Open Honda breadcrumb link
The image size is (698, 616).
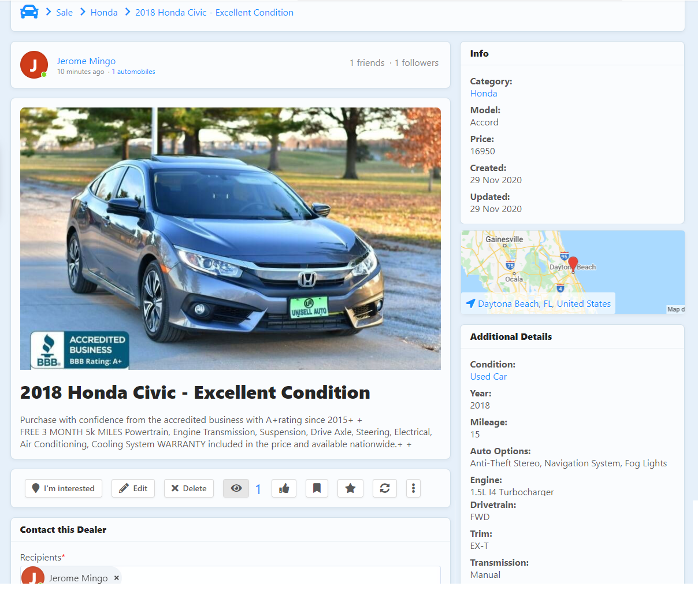[x=104, y=12]
